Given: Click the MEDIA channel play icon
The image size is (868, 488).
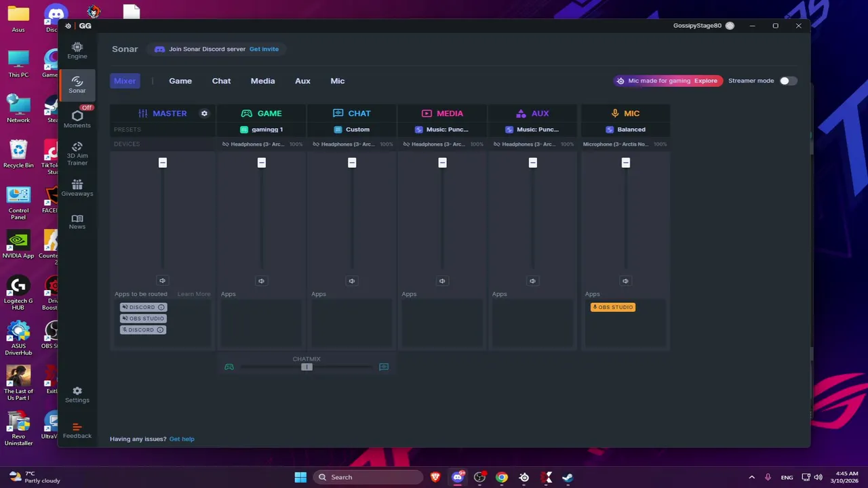Looking at the screenshot, I should point(427,113).
